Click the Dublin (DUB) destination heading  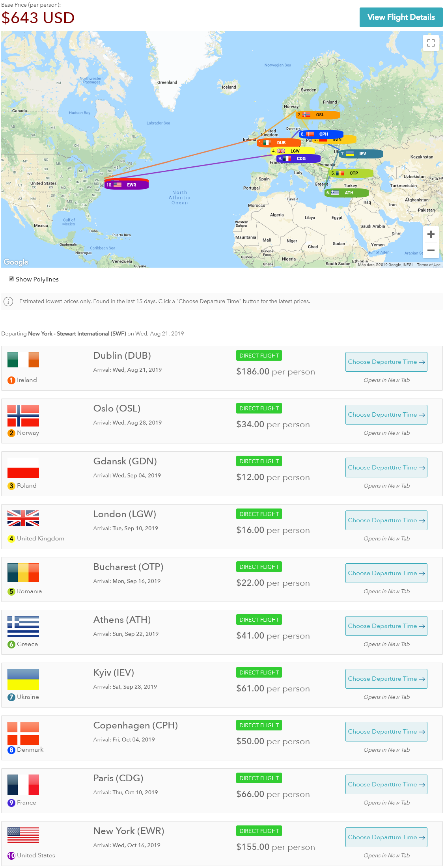pyautogui.click(x=122, y=356)
